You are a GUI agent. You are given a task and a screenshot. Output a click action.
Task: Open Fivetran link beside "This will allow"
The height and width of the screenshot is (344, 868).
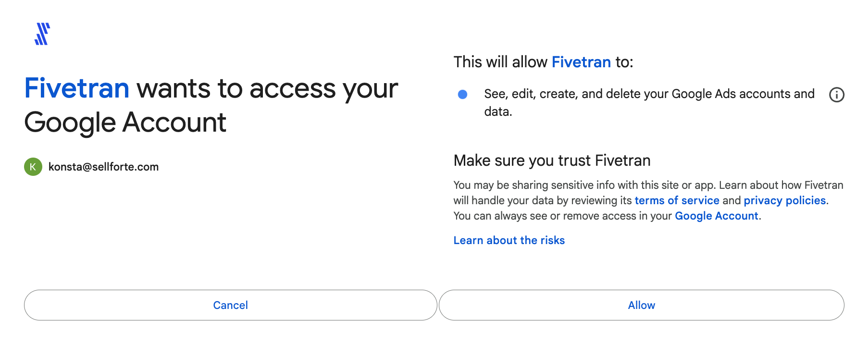click(581, 62)
